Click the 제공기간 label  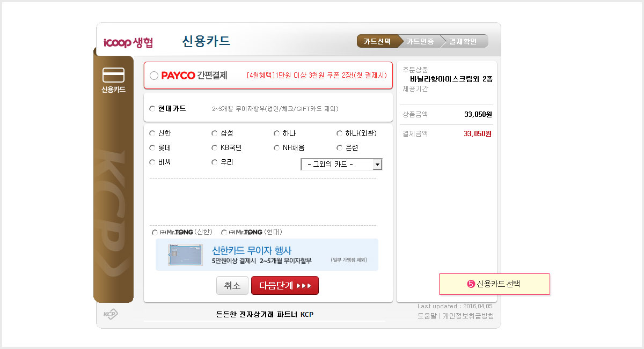tap(415, 89)
